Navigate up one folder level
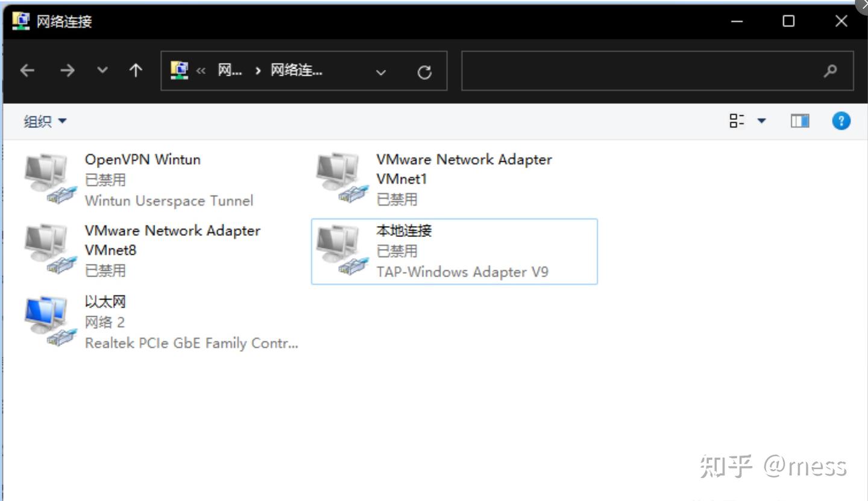Image resolution: width=868 pixels, height=501 pixels. tap(136, 71)
